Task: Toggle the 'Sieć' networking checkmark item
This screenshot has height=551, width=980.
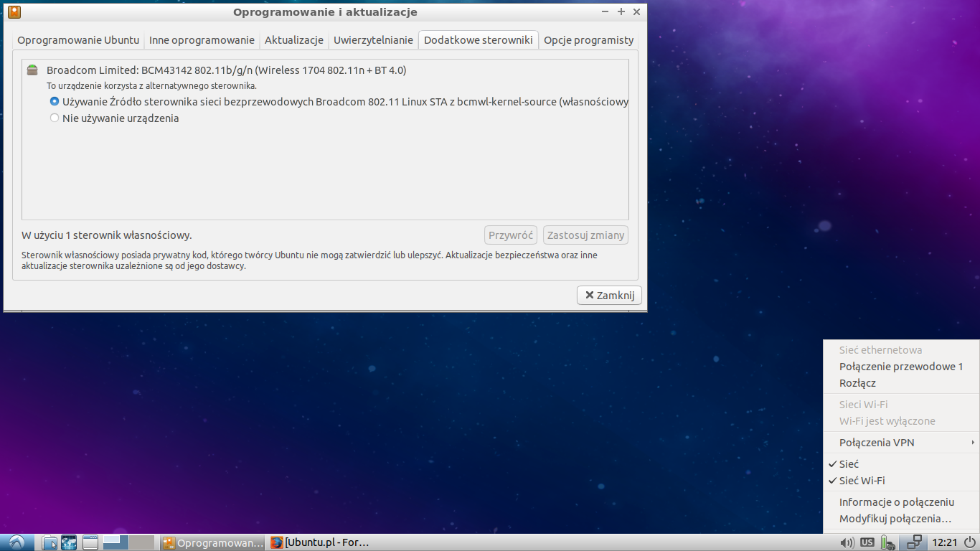Action: coord(901,464)
